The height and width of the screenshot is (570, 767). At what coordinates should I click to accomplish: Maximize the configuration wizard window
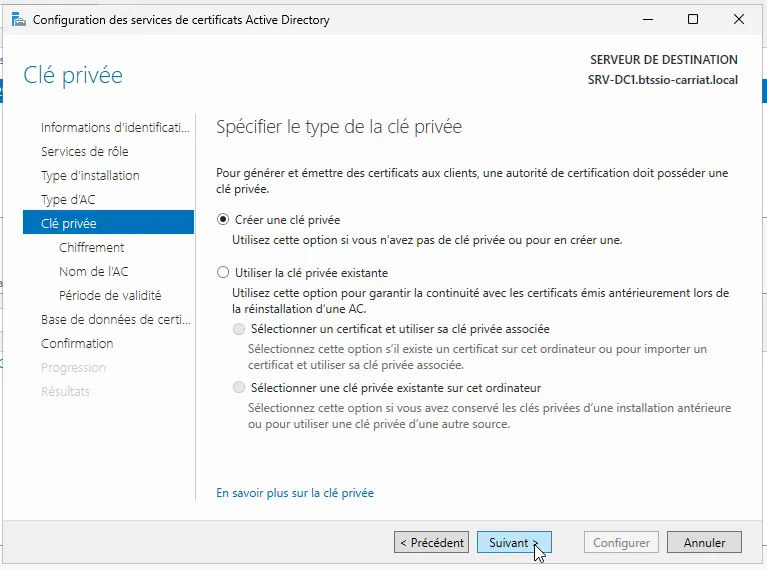693,19
